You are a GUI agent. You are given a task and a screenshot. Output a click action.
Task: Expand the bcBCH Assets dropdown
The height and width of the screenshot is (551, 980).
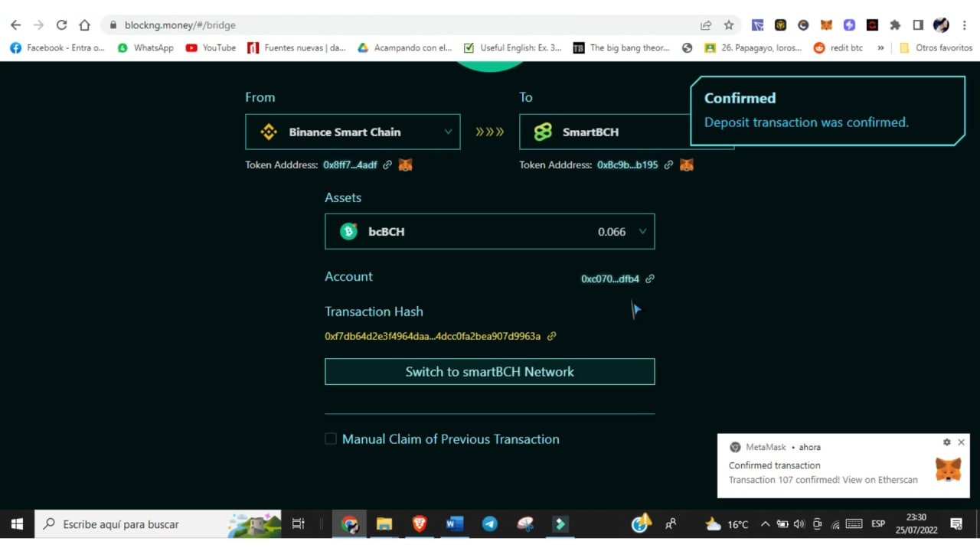click(490, 231)
